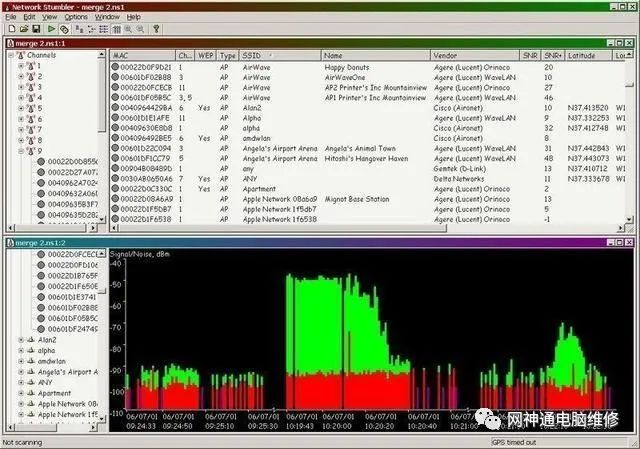Viewport: 640px width, 449px height.
Task: Sort by the Latitude column header
Action: tap(588, 56)
